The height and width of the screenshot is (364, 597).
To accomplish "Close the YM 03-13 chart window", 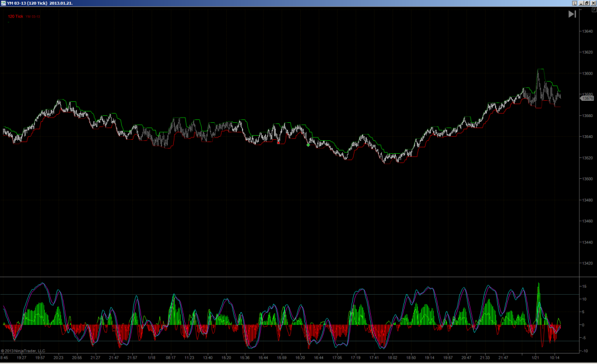I will pyautogui.click(x=593, y=3).
